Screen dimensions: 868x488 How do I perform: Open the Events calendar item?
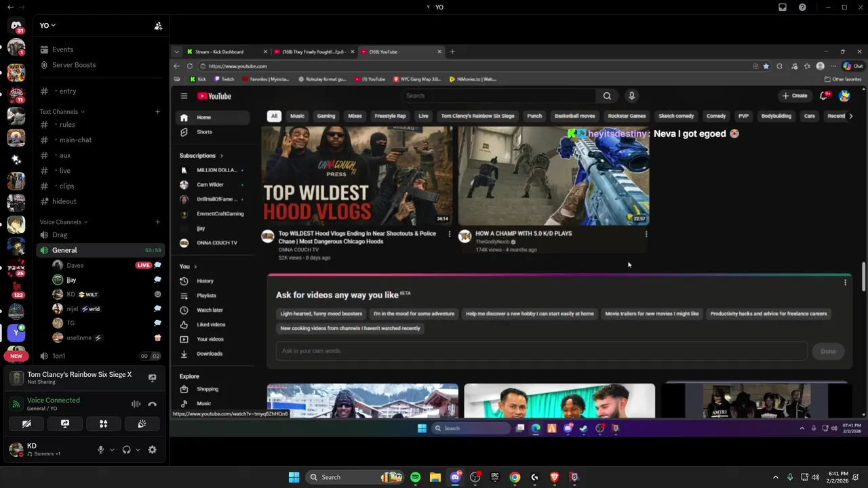(x=62, y=49)
